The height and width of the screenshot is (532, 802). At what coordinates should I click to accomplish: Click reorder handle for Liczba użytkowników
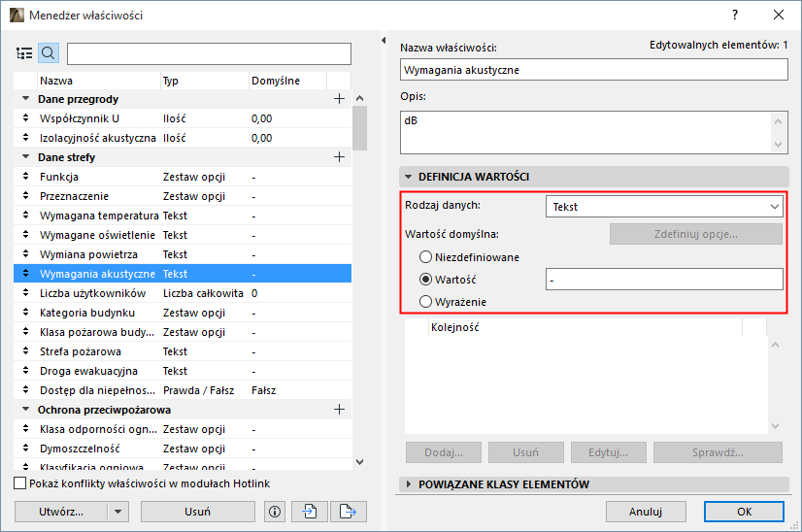pyautogui.click(x=25, y=293)
